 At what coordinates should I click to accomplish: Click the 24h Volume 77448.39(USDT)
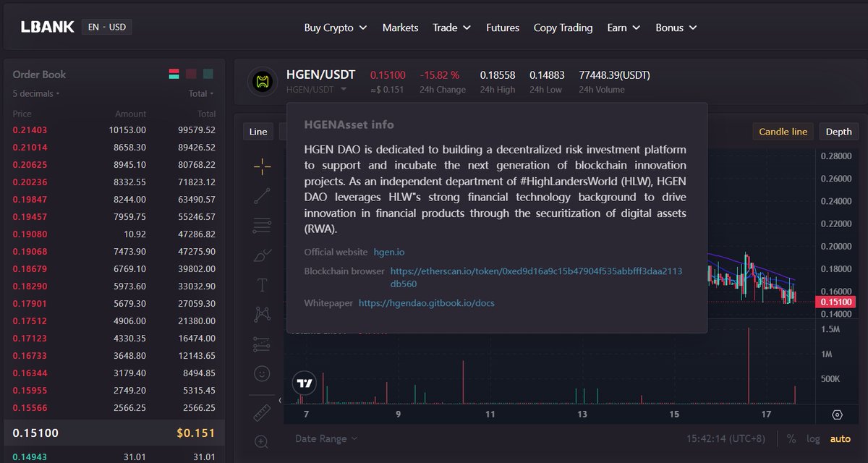615,75
